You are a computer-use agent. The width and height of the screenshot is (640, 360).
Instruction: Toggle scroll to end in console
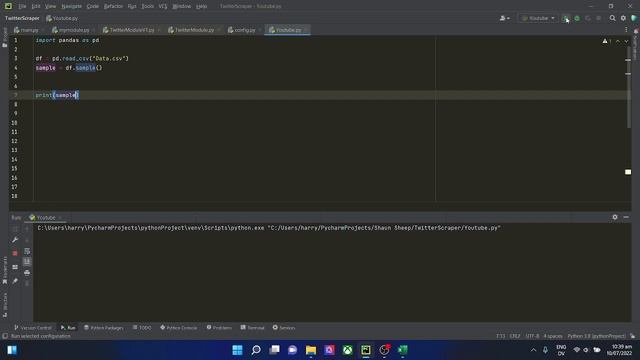27,261
